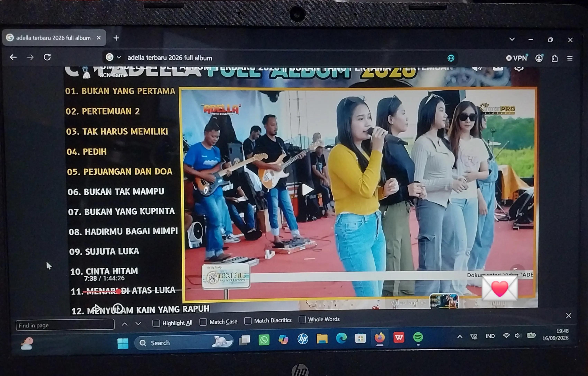This screenshot has height=376, width=588.
Task: Open the Firefox application hamburger menu
Action: coord(570,59)
